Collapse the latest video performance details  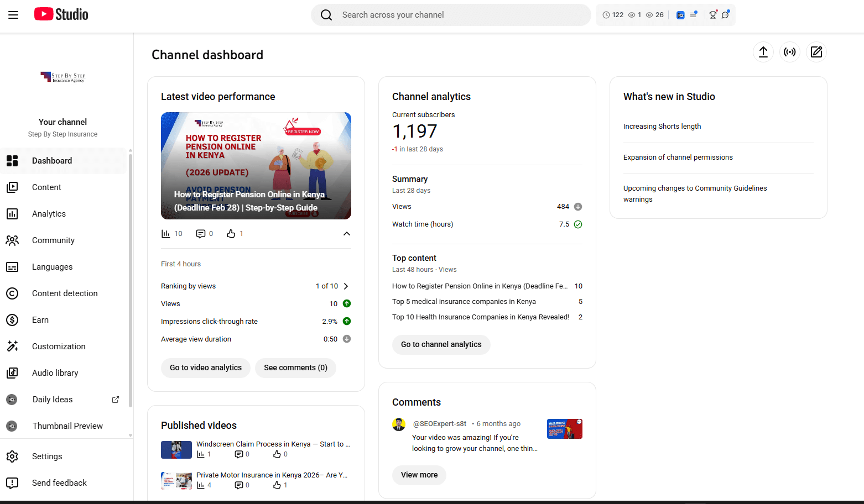(346, 234)
